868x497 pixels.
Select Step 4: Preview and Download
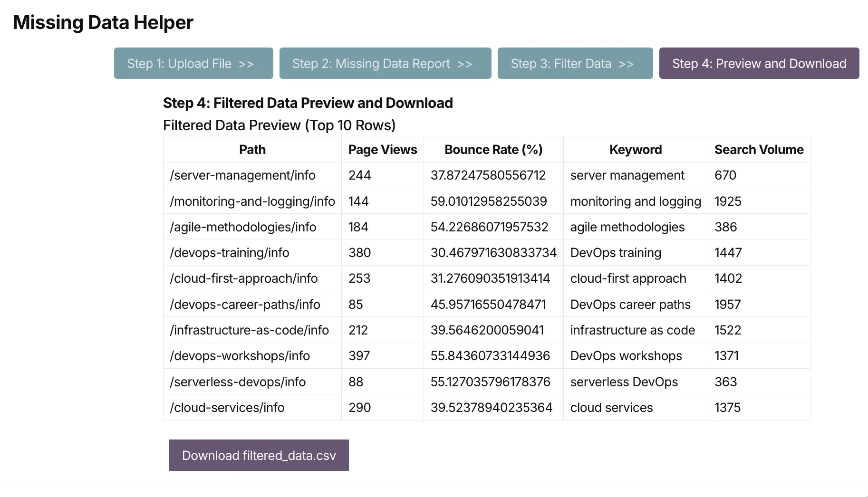click(x=759, y=63)
